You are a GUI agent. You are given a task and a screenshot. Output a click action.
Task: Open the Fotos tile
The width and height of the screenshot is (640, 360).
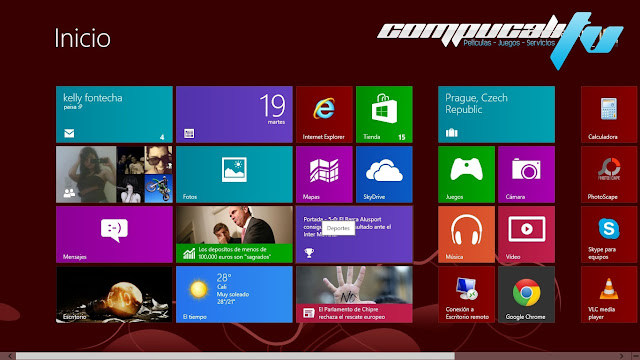point(234,174)
